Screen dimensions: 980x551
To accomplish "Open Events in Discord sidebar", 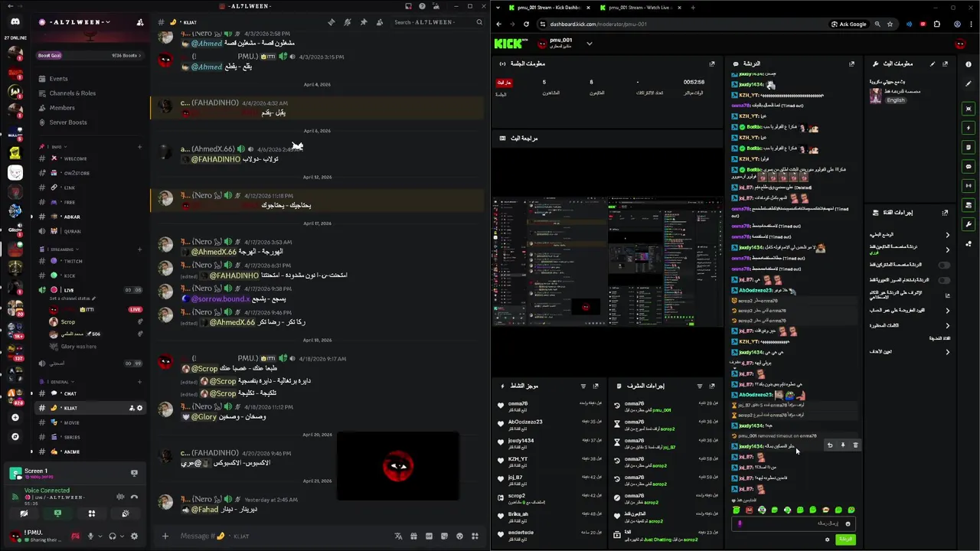I will pyautogui.click(x=59, y=78).
